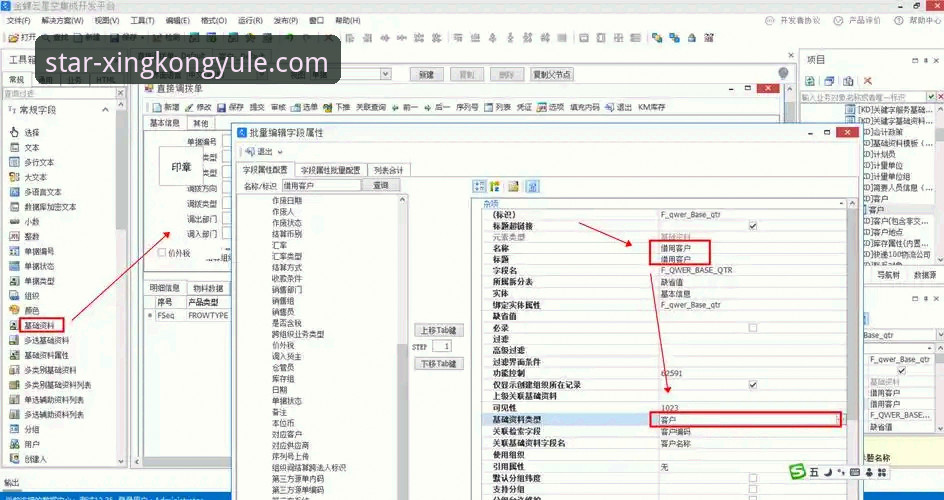Viewport: 944px width, 500px height.
Task: Click the 复制父节点 button
Action: tap(551, 75)
